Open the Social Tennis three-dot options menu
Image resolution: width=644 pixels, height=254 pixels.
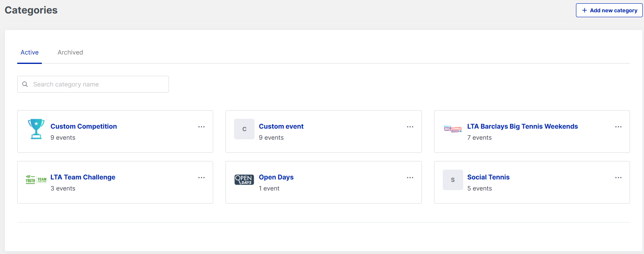tap(618, 178)
